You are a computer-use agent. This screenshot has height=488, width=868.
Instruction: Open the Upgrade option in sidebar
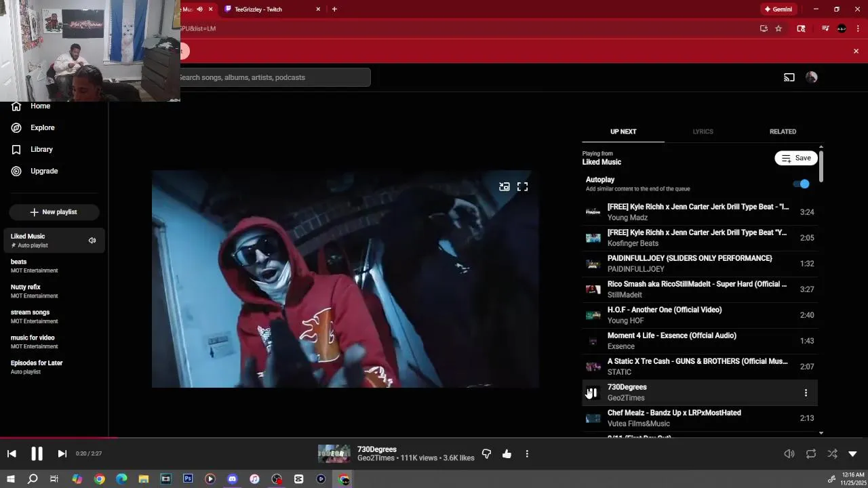pyautogui.click(x=44, y=171)
